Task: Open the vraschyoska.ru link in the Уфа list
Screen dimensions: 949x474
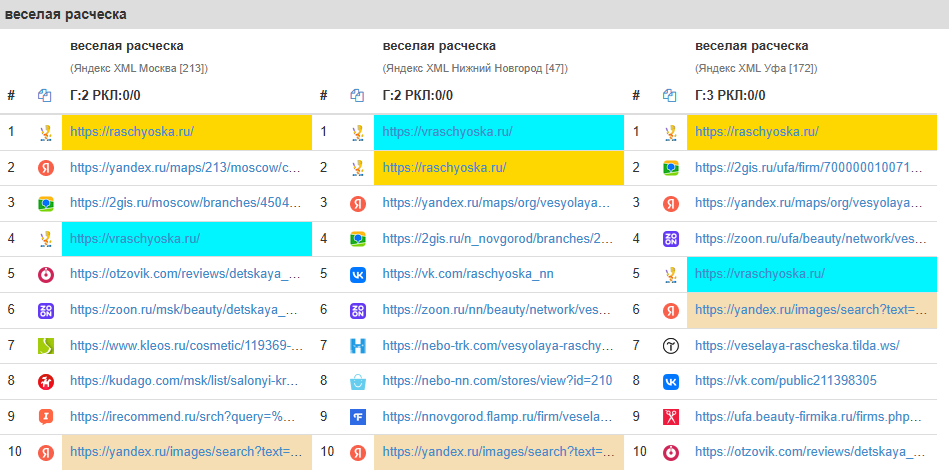Action: [760, 275]
